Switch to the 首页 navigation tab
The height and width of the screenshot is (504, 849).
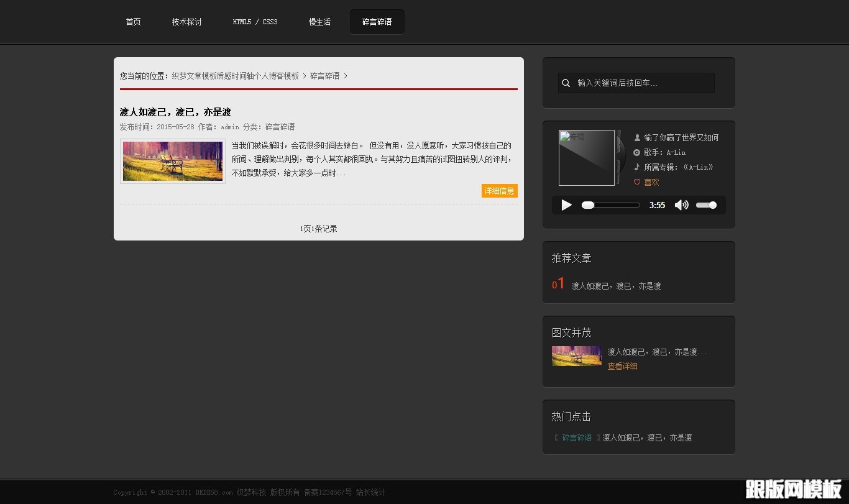click(x=132, y=21)
